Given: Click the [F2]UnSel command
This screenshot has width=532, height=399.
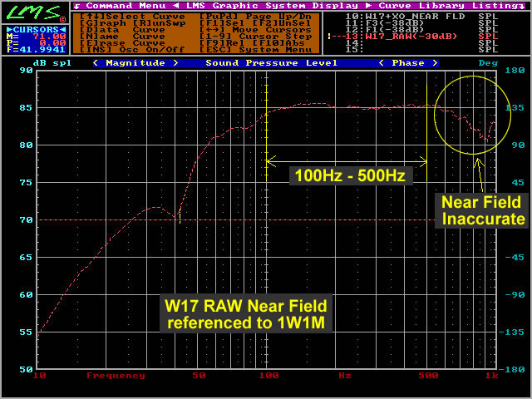Looking at the screenshot, I should [283, 23].
